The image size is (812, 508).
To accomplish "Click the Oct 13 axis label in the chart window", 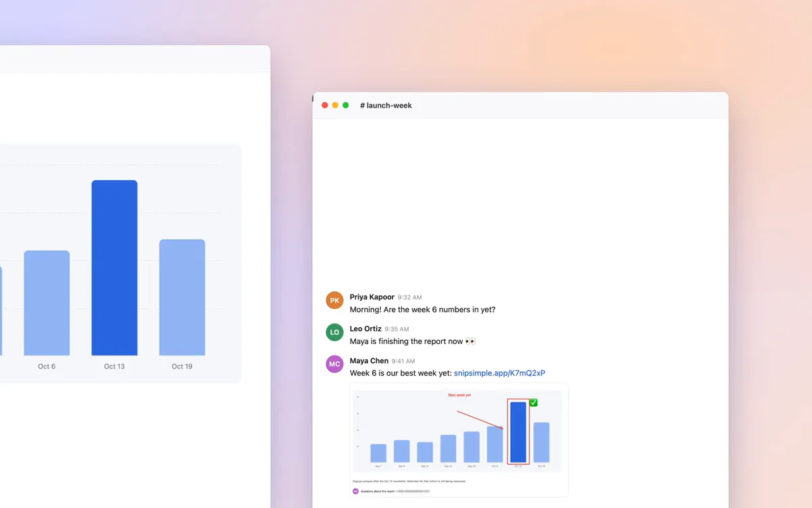I will (114, 366).
